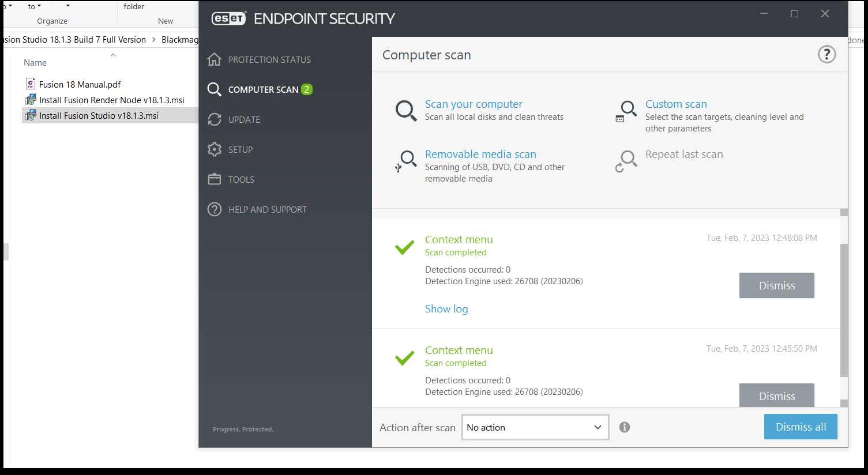
Task: Open the Tools section
Action: [x=241, y=180]
